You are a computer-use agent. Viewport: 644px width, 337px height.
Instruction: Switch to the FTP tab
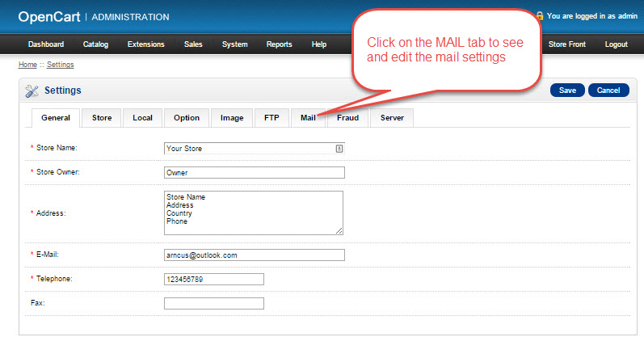(271, 118)
